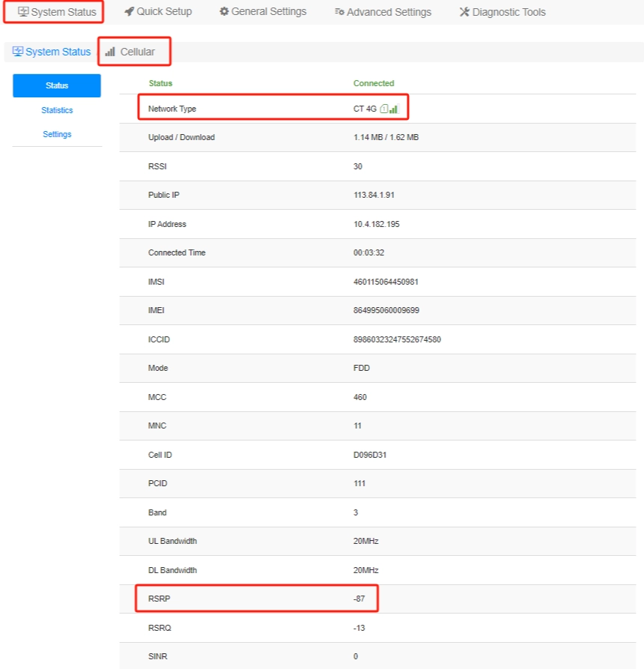
Task: Click the wrench icon for Diagnostic Tools
Action: point(464,12)
